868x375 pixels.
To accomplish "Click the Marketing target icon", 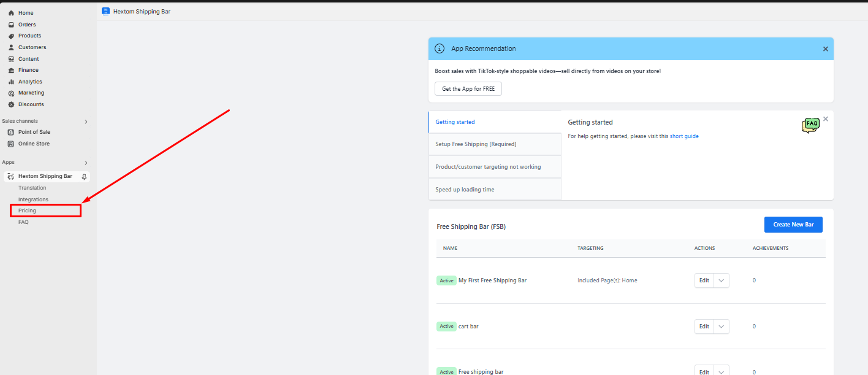I will (11, 93).
